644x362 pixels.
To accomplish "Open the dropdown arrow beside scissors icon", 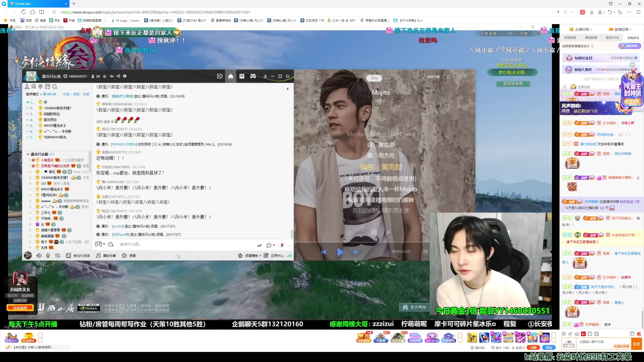I will pos(604,12).
